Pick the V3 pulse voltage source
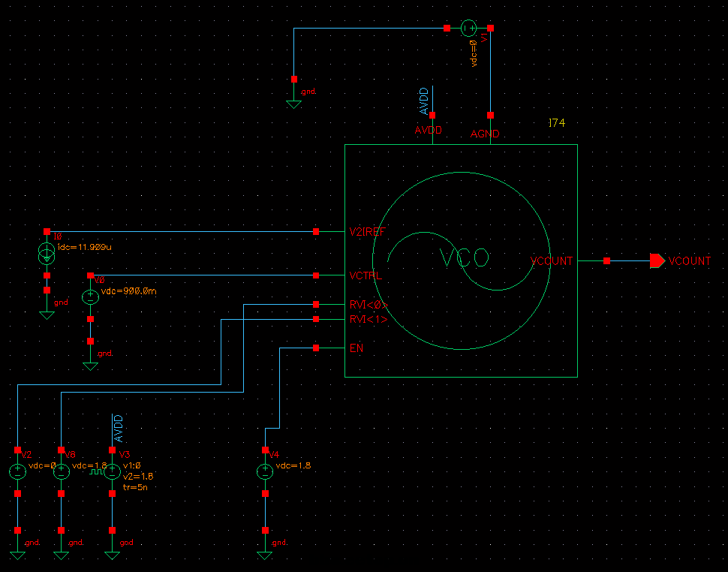The height and width of the screenshot is (572, 728). (x=112, y=471)
